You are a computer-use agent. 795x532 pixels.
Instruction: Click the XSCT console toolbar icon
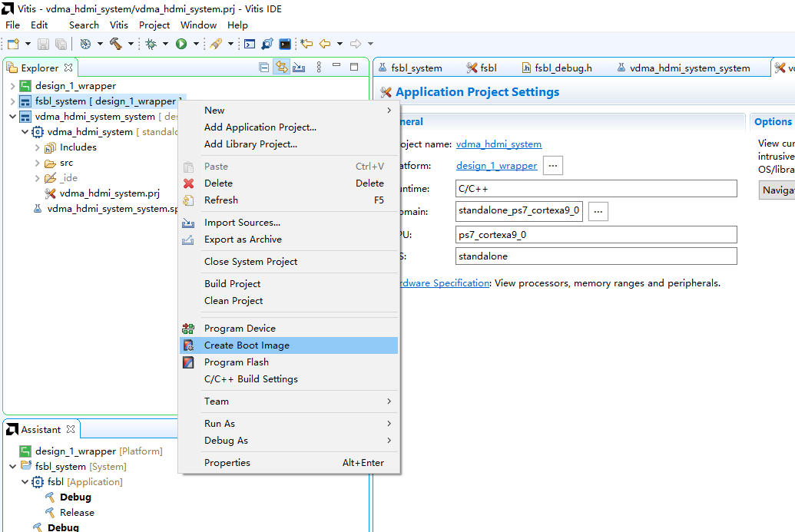click(250, 44)
